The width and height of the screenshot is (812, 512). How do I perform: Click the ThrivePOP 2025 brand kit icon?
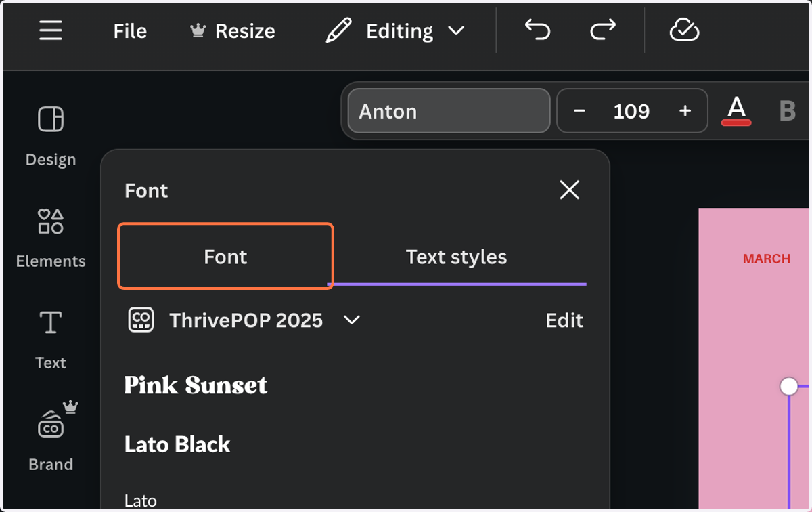141,320
